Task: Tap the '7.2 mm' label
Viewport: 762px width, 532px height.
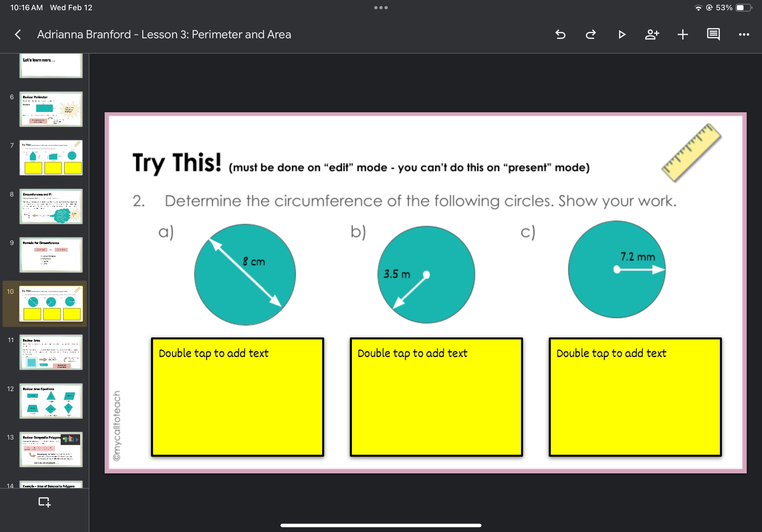Action: [638, 257]
